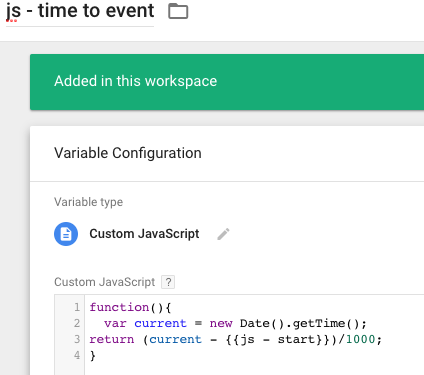The width and height of the screenshot is (424, 375).
Task: Click the 'new' keyword in line two
Action: tap(221, 323)
